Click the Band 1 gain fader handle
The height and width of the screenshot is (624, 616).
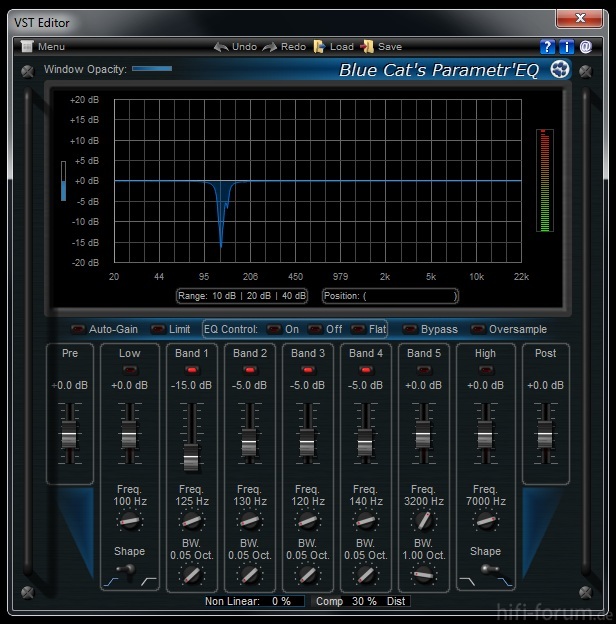coord(191,460)
